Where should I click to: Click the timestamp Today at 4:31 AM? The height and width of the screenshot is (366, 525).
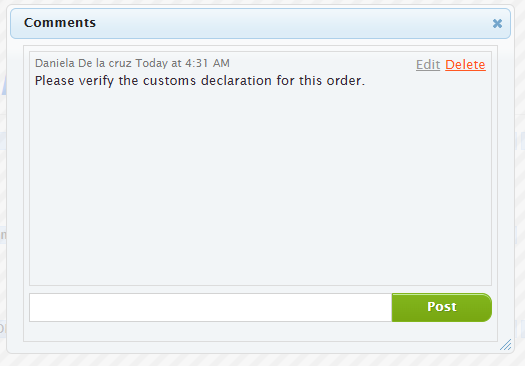182,63
